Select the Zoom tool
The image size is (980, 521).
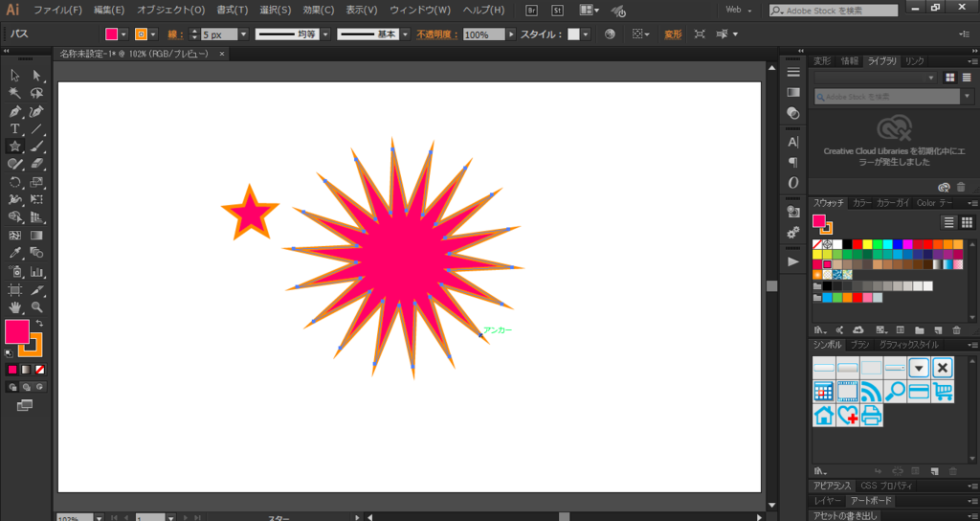(x=37, y=307)
